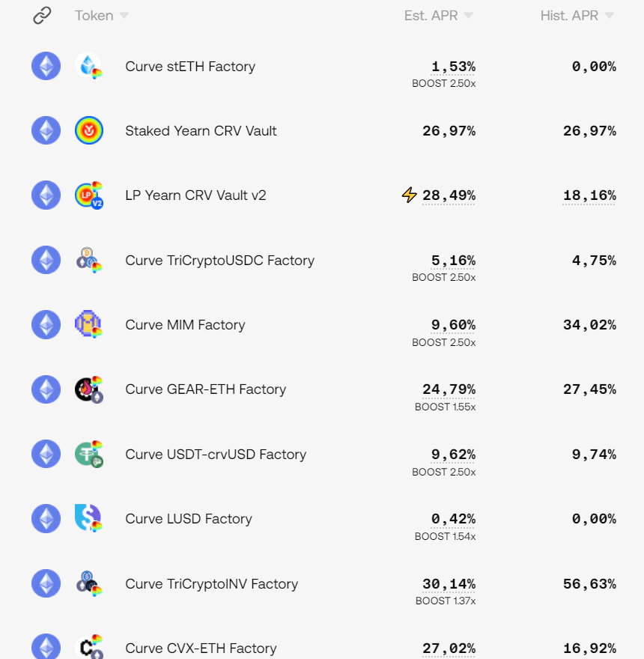644x659 pixels.
Task: Click the Ethereum icon in TriCryptoUSDC row
Action: point(46,261)
